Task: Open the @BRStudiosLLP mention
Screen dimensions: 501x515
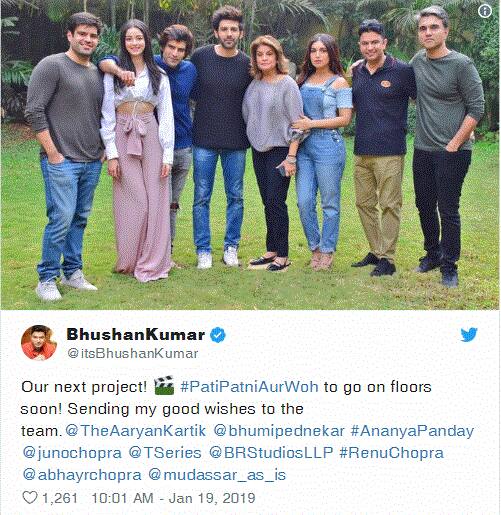Action: [271, 453]
